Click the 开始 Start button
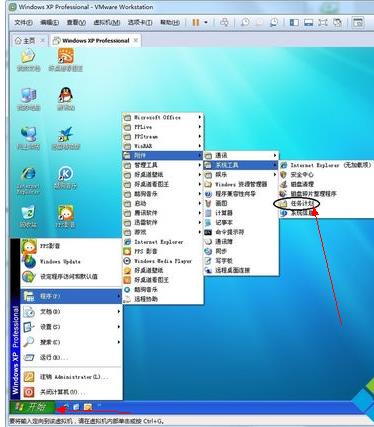This screenshot has width=374, height=427. tap(32, 407)
